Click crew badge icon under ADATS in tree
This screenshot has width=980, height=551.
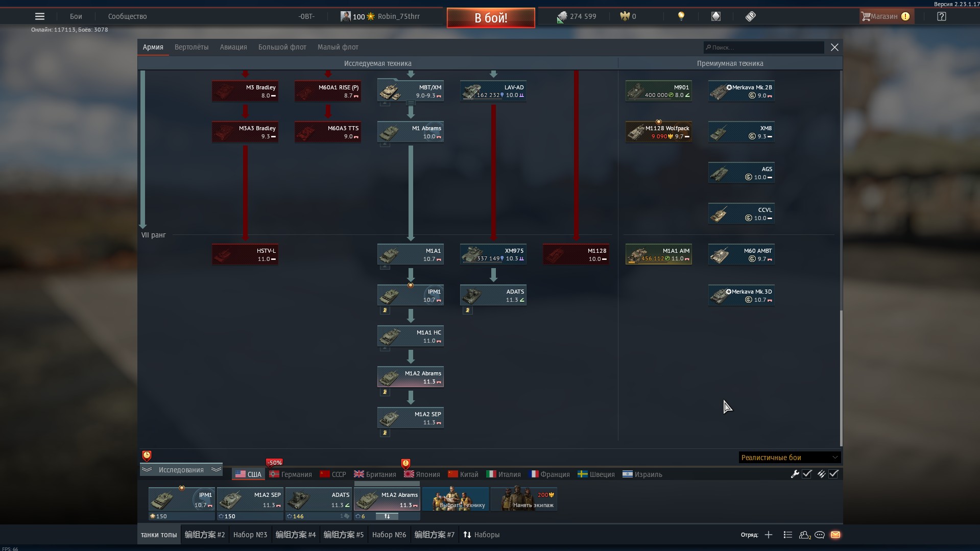(467, 310)
